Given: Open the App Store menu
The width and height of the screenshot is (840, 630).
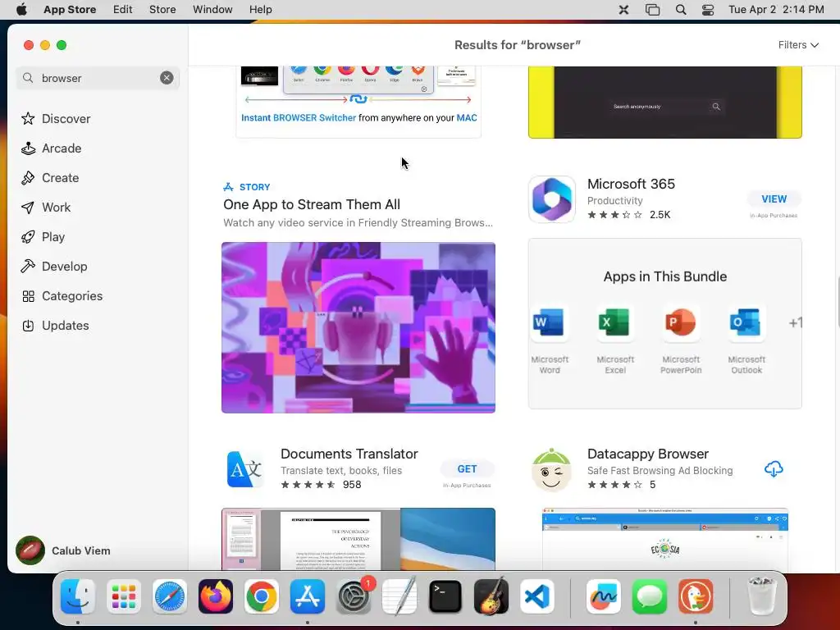Looking at the screenshot, I should click(x=70, y=10).
